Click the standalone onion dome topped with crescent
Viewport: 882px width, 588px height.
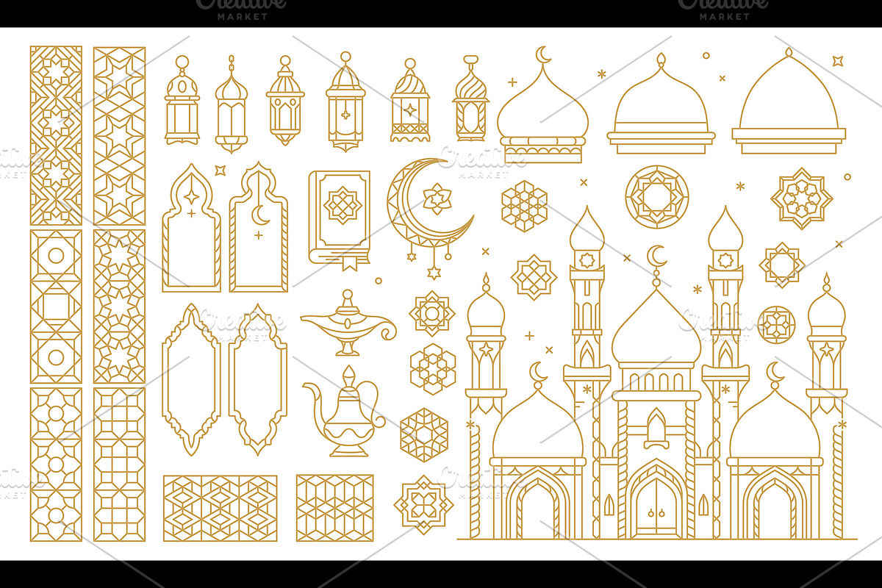(543, 105)
